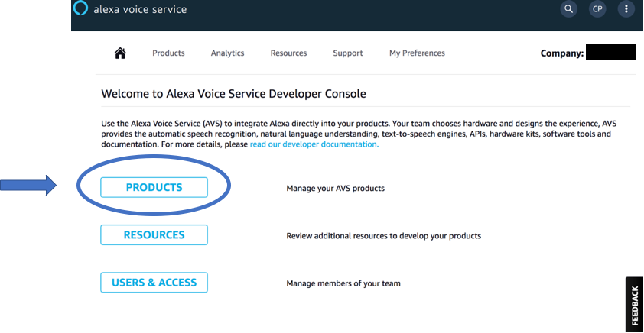Open the Analytics menu item

[x=227, y=53]
